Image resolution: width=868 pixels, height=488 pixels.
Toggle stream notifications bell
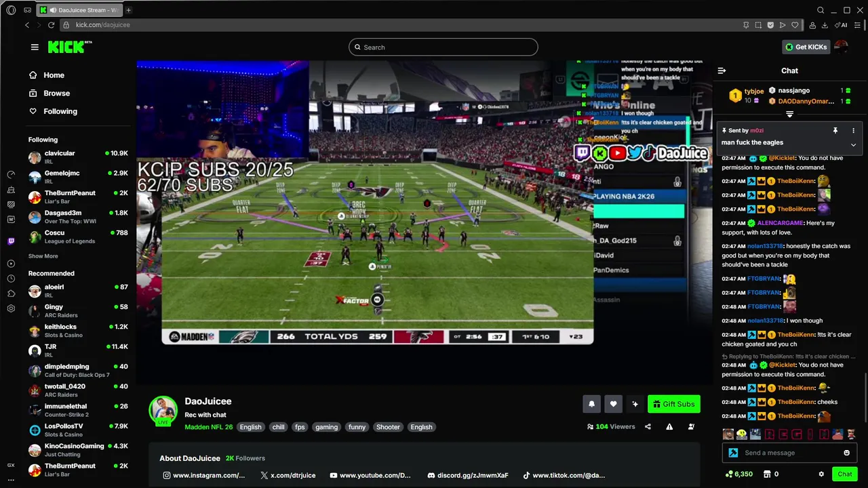(591, 404)
